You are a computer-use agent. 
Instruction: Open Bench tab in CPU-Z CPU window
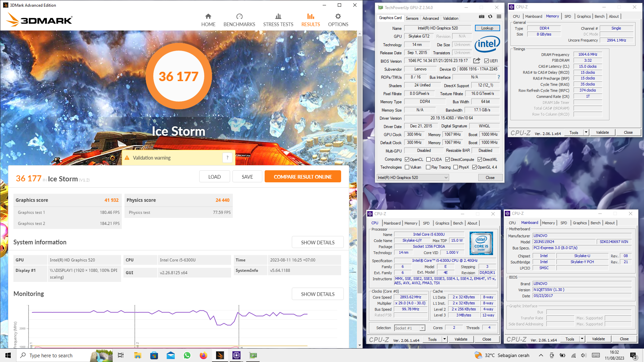point(458,223)
